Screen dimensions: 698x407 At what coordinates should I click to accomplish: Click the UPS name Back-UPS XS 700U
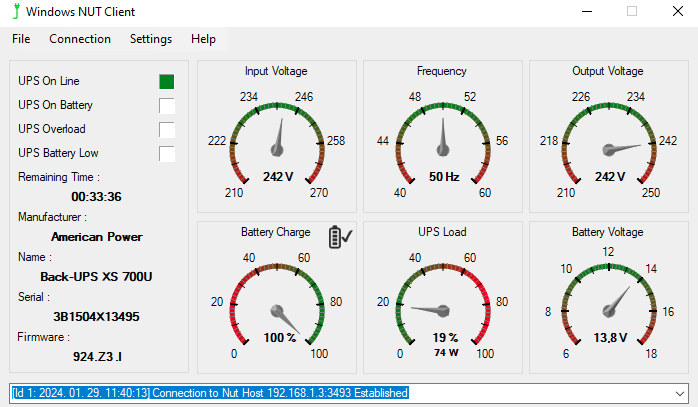pos(96,277)
